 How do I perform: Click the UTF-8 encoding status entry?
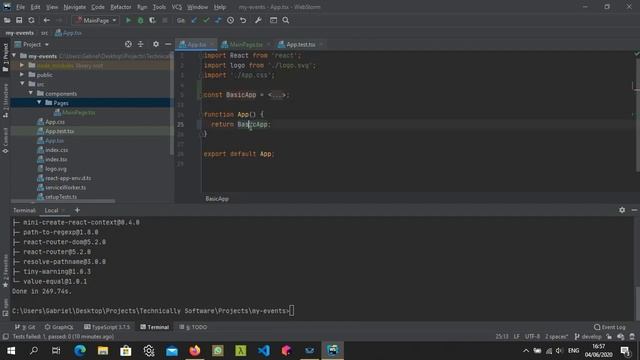tap(532, 336)
